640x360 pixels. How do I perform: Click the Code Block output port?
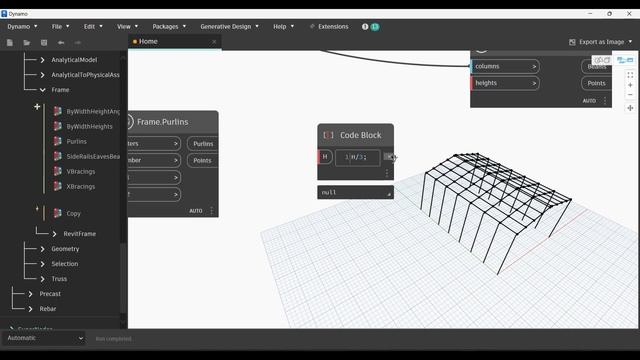(x=389, y=157)
